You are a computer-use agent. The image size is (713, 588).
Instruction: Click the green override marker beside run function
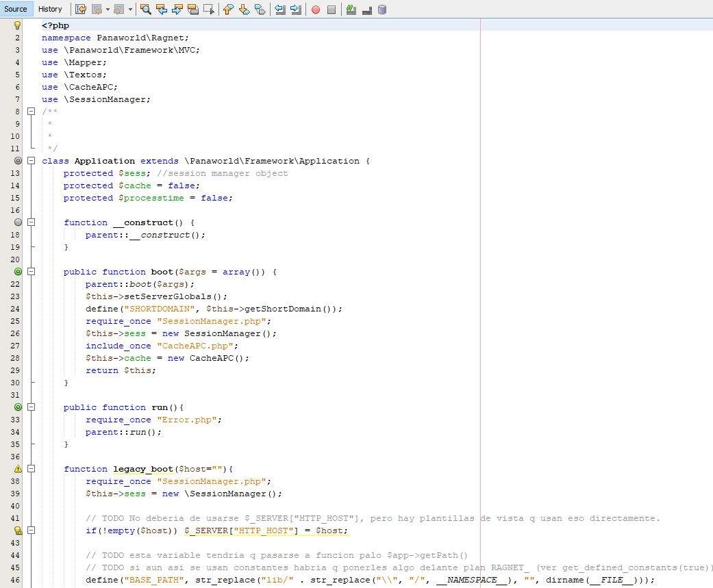[18, 407]
